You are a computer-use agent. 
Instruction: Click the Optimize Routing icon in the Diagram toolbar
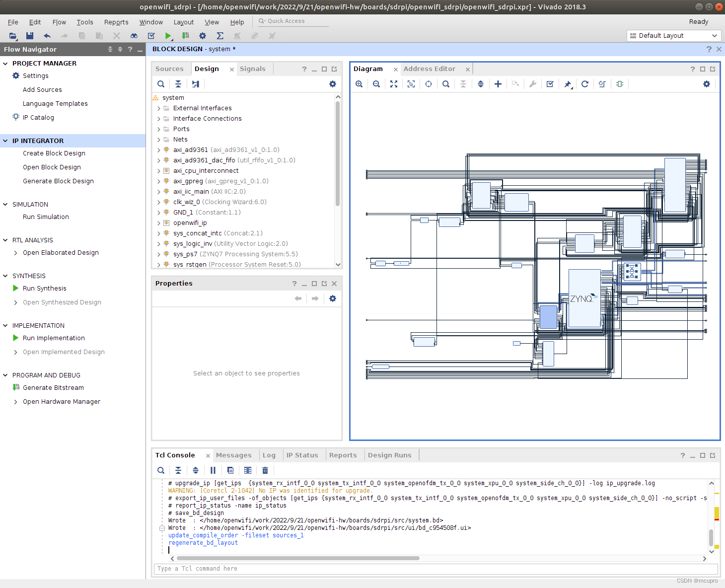[x=602, y=84]
